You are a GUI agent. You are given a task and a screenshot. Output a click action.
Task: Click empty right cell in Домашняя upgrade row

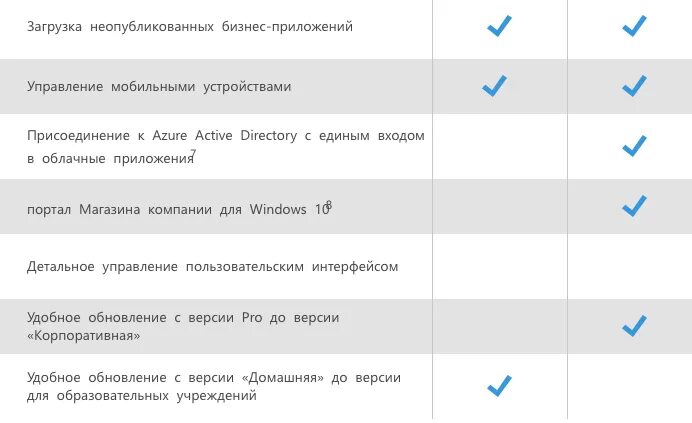click(x=630, y=386)
